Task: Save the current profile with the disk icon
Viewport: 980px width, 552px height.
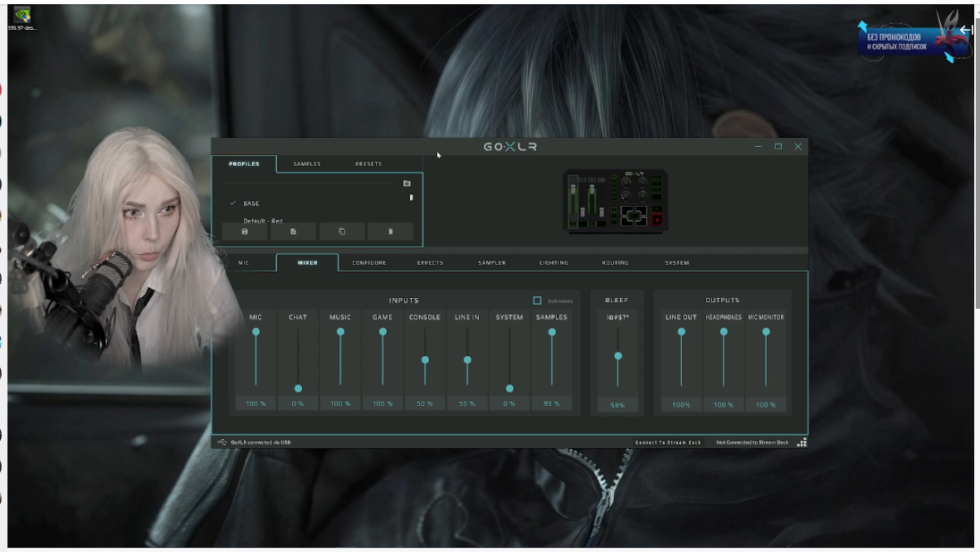Action: point(244,232)
